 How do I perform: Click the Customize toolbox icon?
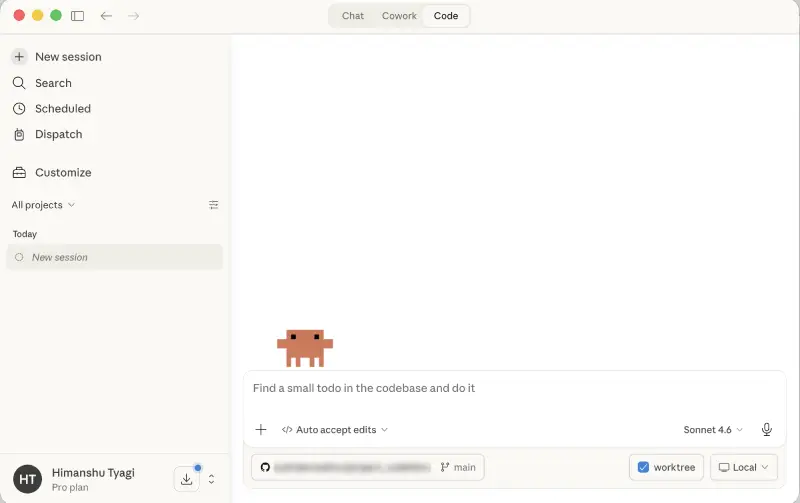click(x=19, y=172)
